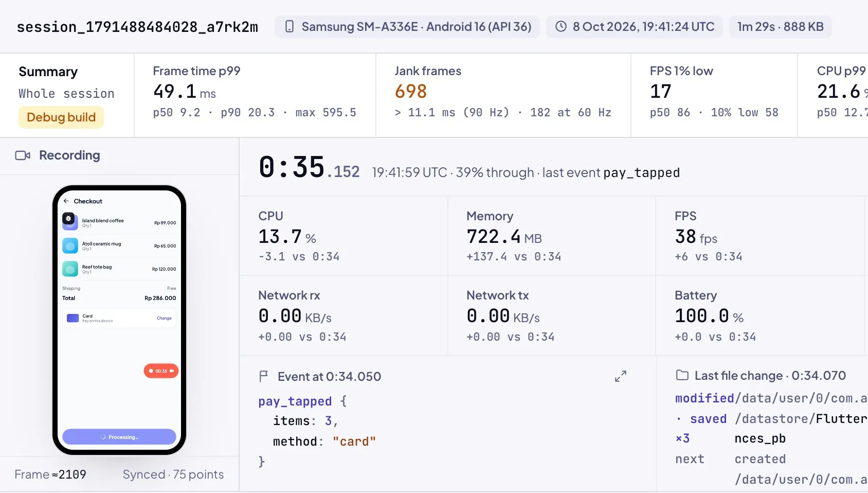Click the CPU 13.7 % metric tile

click(x=343, y=236)
